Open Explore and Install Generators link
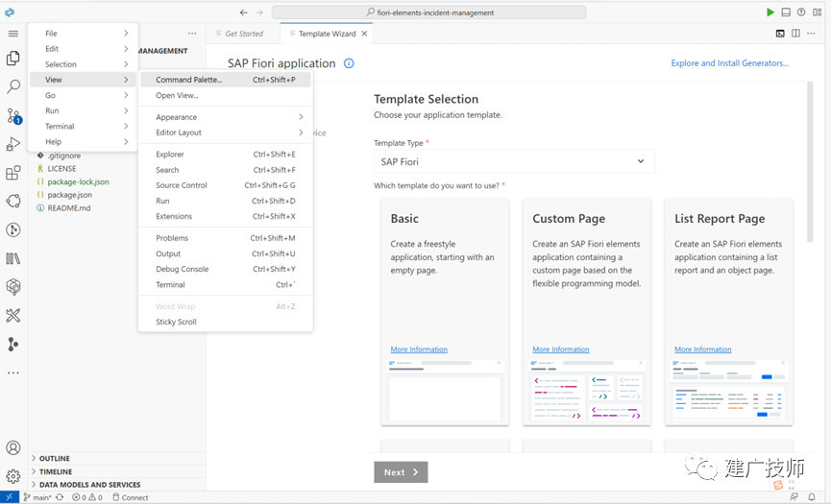The height and width of the screenshot is (504, 831). [730, 63]
